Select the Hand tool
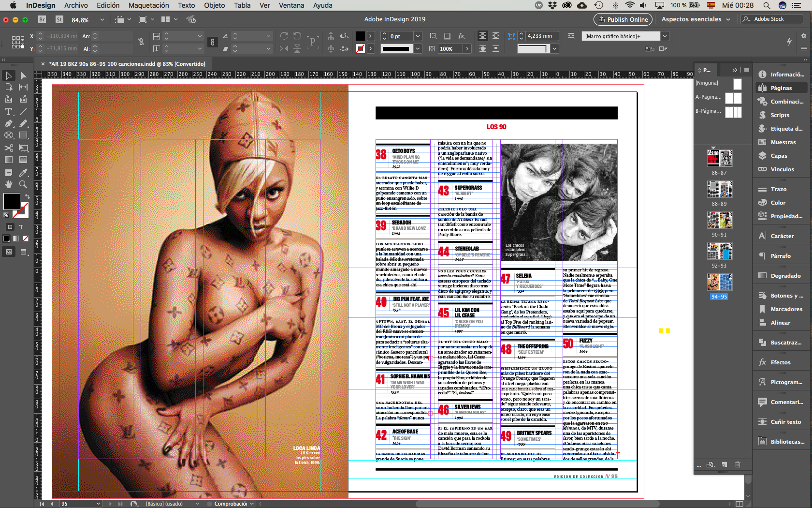Screen dimensions: 812x508 pos(9,184)
